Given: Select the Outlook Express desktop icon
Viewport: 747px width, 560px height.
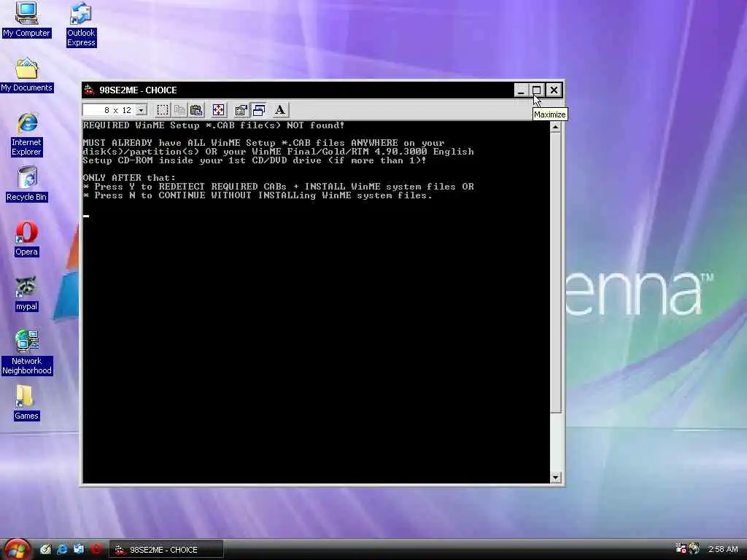Looking at the screenshot, I should 81,25.
